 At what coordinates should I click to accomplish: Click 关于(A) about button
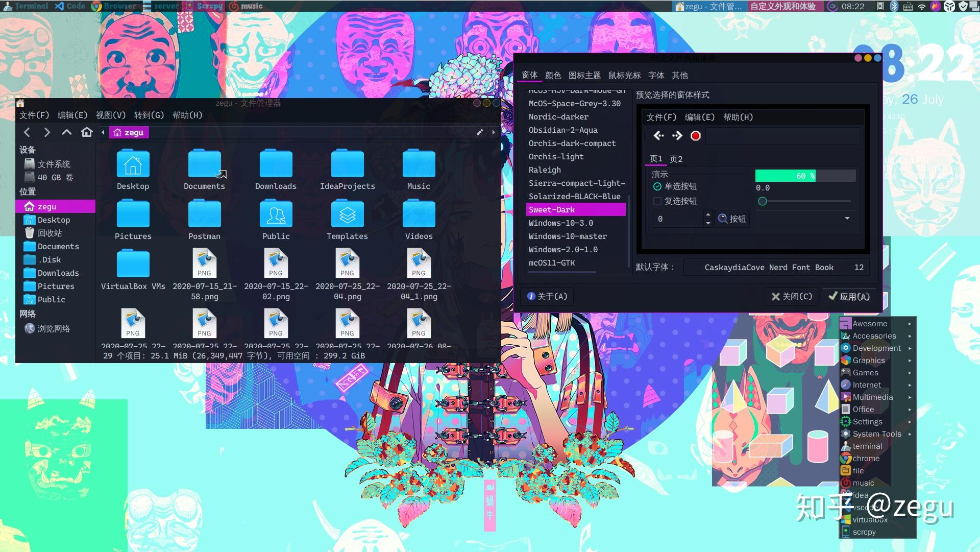tap(547, 297)
